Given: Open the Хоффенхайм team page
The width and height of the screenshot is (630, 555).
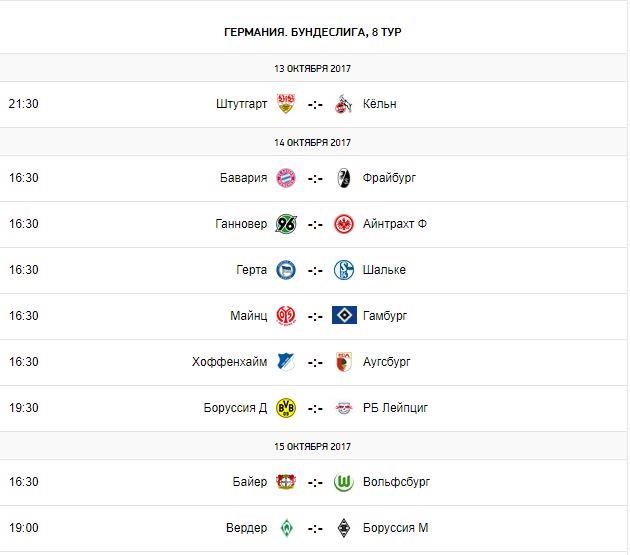Looking at the screenshot, I should point(230,362).
